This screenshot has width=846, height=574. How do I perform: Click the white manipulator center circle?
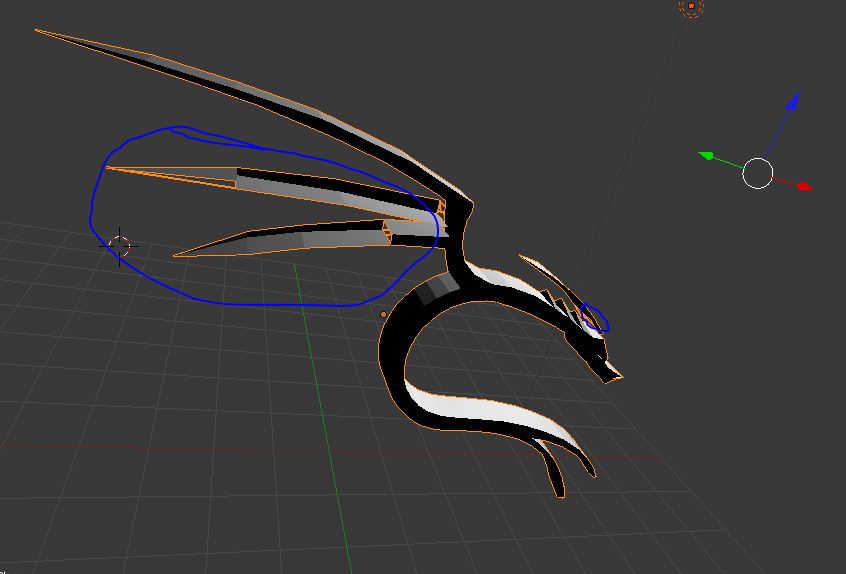pos(758,174)
